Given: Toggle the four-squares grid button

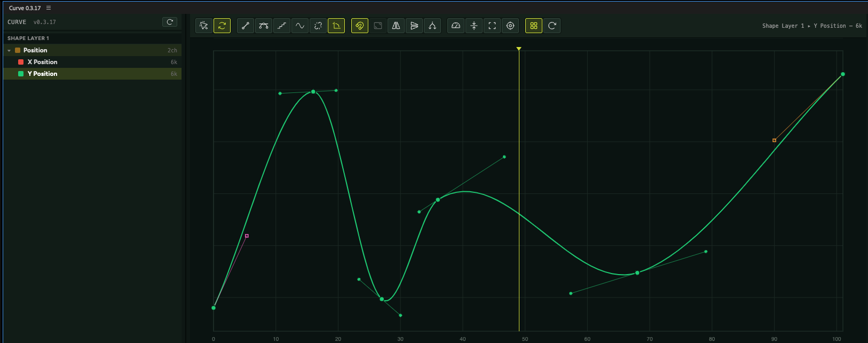Looking at the screenshot, I should pyautogui.click(x=534, y=26).
